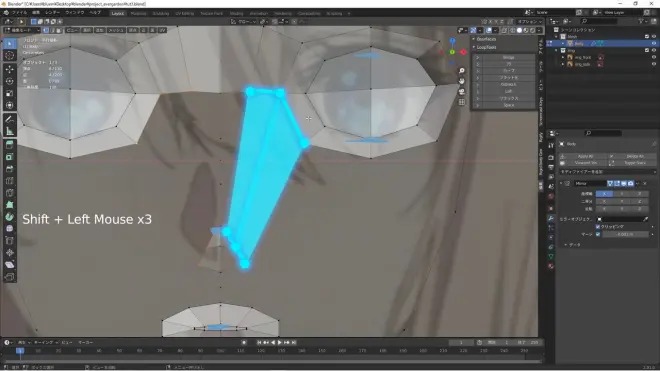This screenshot has height=371, width=660.
Task: Click the Apply All button
Action: coord(585,156)
